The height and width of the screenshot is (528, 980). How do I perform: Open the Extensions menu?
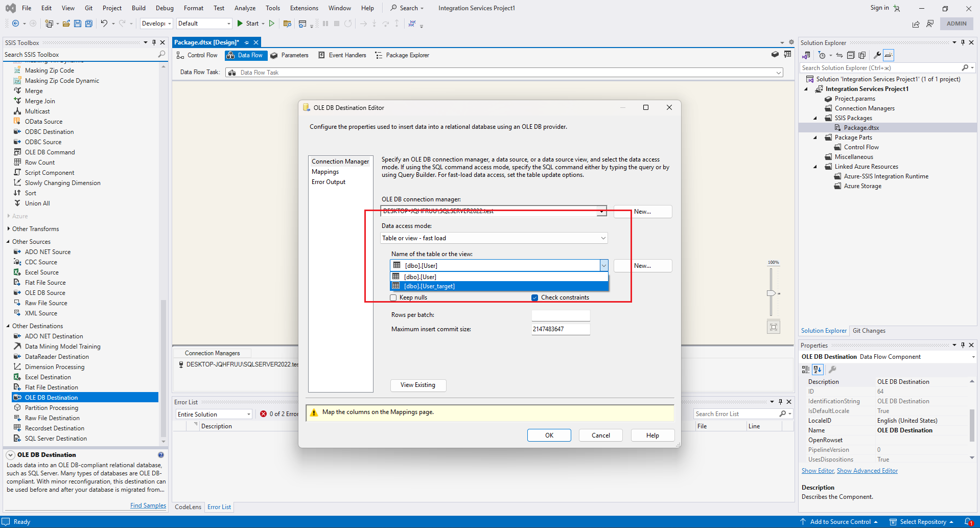pyautogui.click(x=304, y=8)
